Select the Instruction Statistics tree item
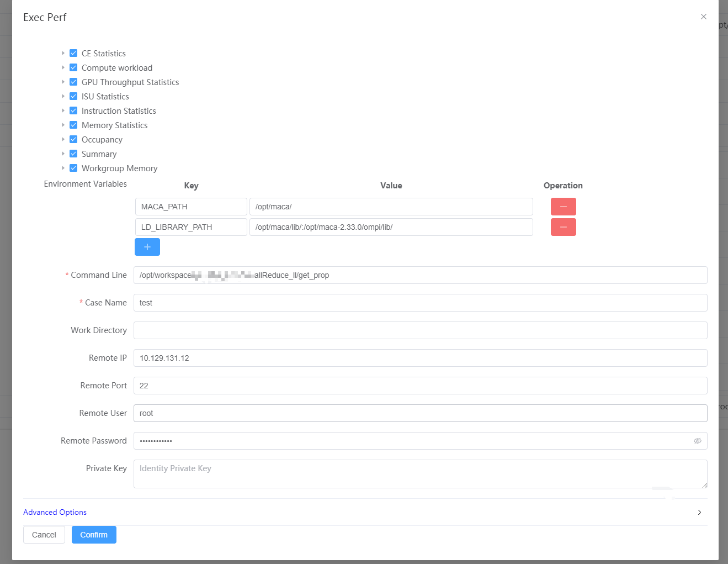728x564 pixels. point(119,111)
